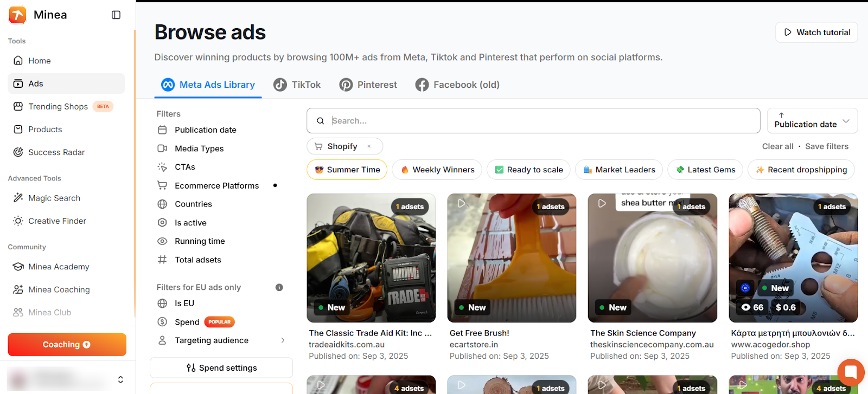Switch to the Pinterest tab
Screen dimensions: 868x394
pyautogui.click(x=368, y=85)
